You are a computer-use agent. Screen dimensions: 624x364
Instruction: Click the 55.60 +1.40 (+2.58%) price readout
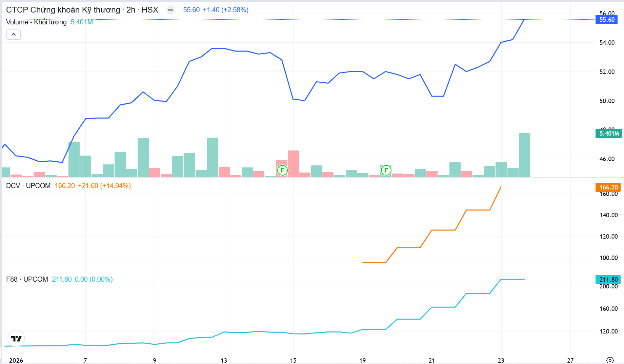click(x=216, y=10)
